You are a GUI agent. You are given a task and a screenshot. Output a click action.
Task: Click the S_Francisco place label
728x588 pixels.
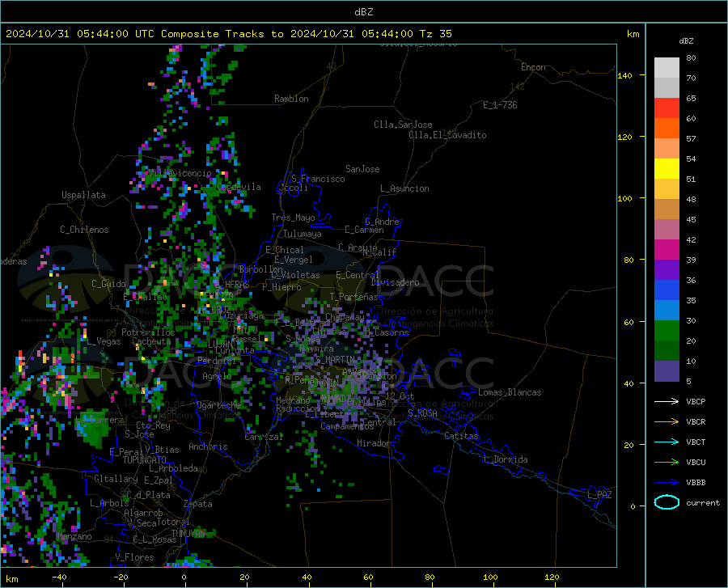click(x=318, y=179)
